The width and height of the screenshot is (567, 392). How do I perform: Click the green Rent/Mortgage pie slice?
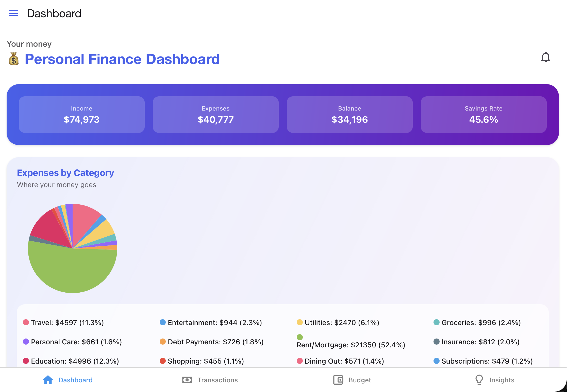[74, 271]
